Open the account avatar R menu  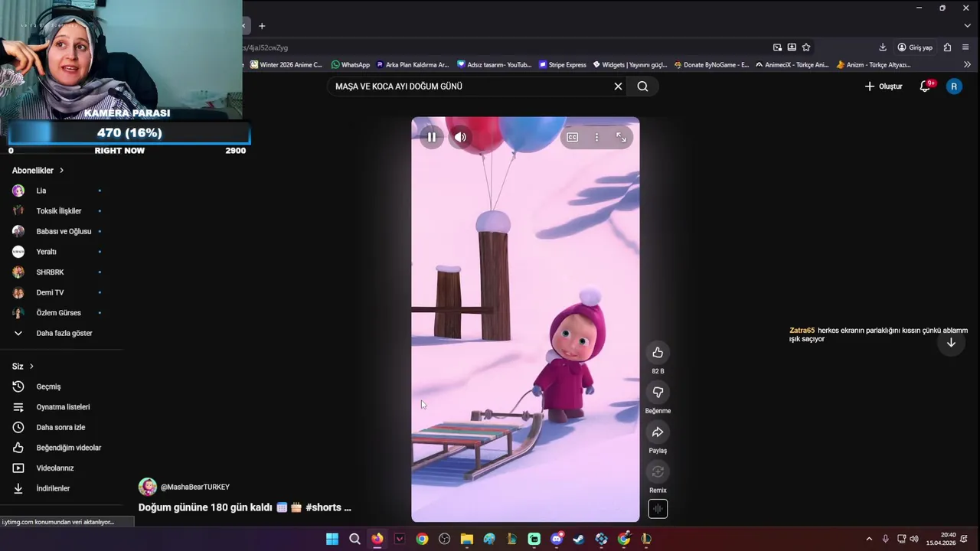(954, 86)
